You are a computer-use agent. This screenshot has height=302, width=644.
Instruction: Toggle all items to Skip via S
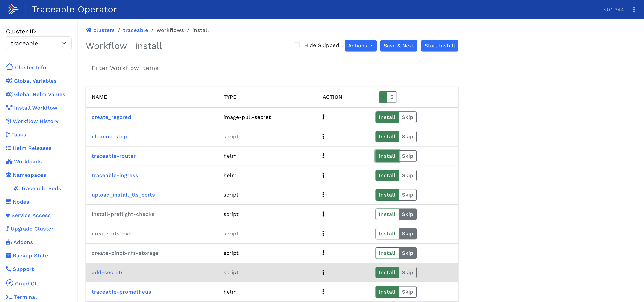tap(392, 97)
